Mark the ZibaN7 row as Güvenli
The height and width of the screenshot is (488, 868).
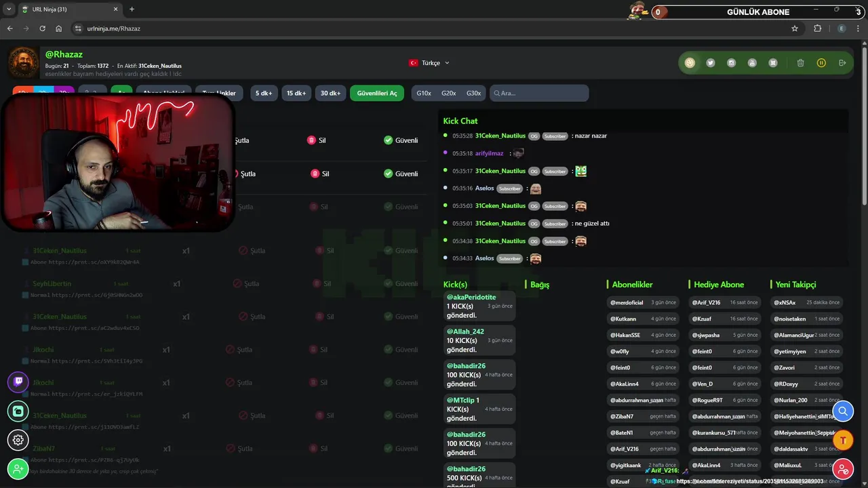pyautogui.click(x=401, y=449)
